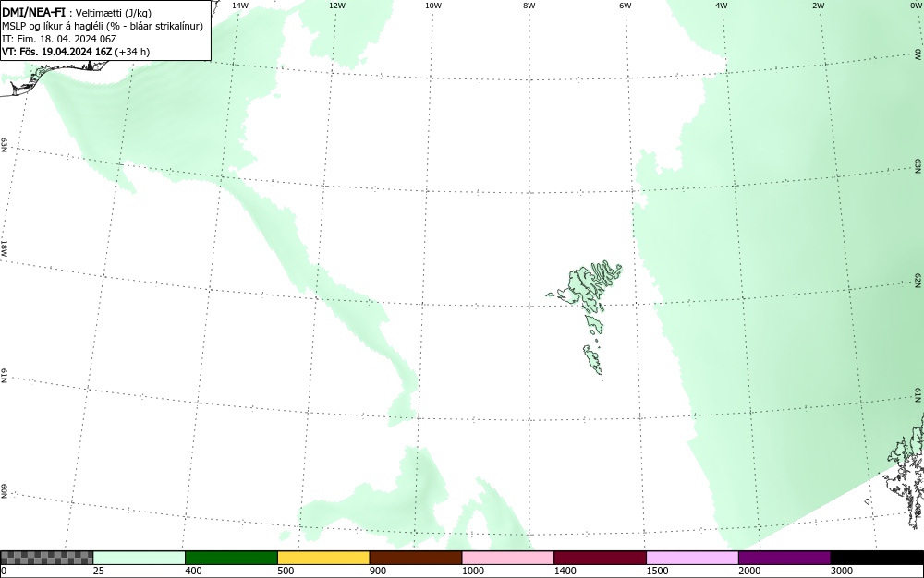Screen dimensions: 924x578
Task: Click the purple 2000–3000 legend swatch
Action: coord(784,558)
